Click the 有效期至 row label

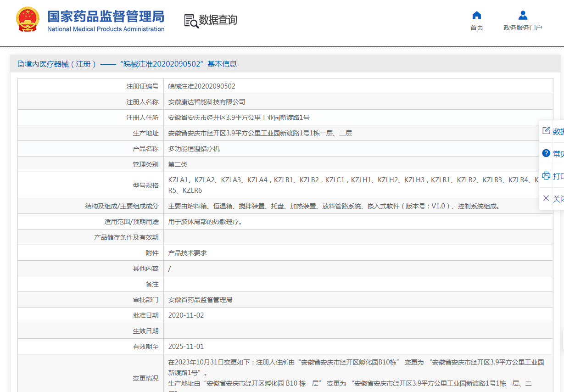coord(145,347)
